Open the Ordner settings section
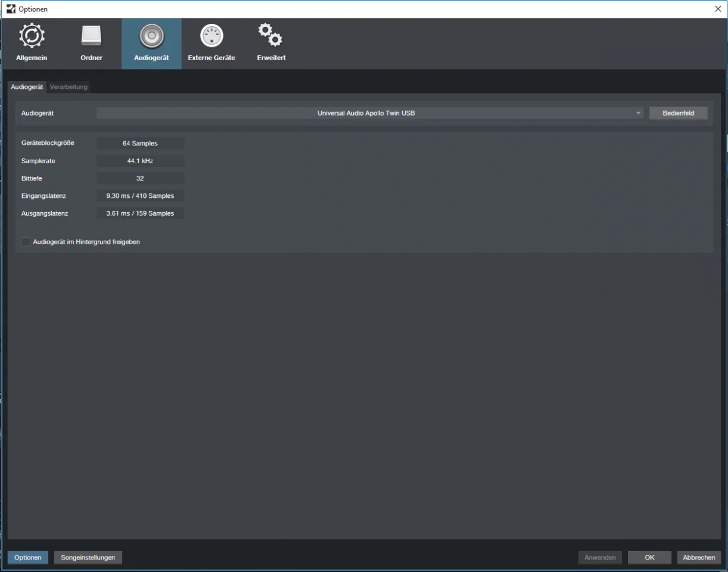The height and width of the screenshot is (572, 728). (x=92, y=43)
